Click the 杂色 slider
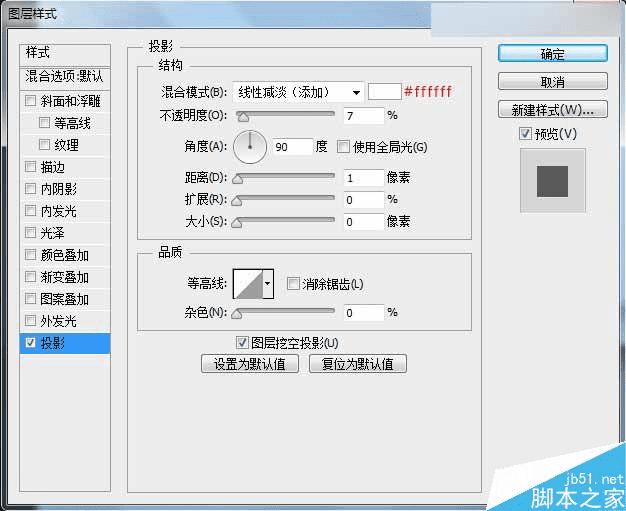The image size is (626, 511). click(285, 313)
